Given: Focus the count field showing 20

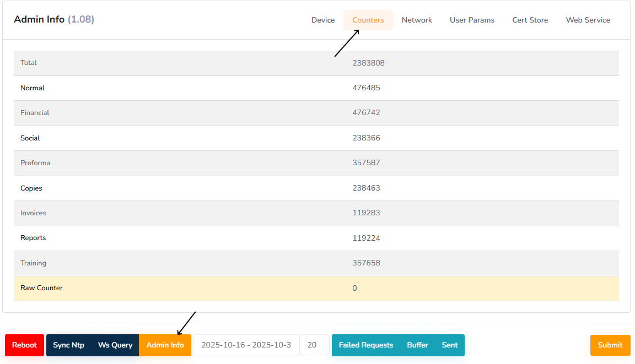Looking at the screenshot, I should (314, 345).
